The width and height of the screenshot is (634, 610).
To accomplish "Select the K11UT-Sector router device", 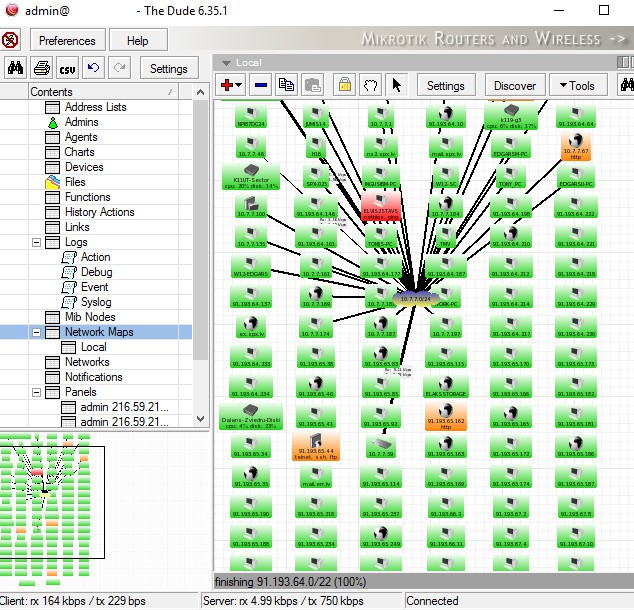I will click(x=251, y=176).
